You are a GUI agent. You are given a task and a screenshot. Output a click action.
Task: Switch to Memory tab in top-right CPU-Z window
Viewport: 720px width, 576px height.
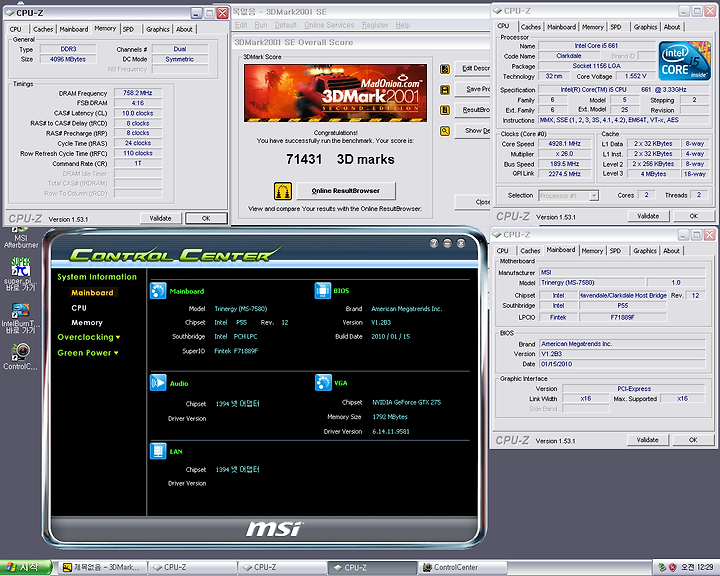pyautogui.click(x=593, y=27)
